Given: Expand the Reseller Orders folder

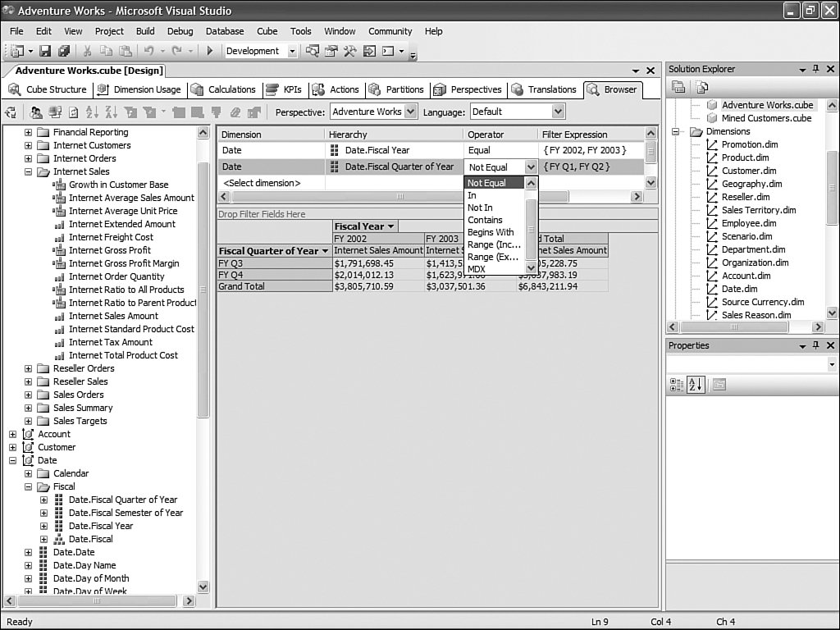Looking at the screenshot, I should coord(29,368).
